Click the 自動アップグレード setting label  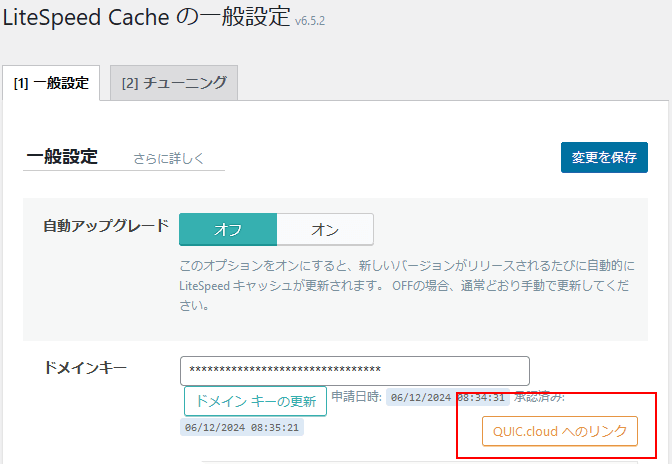pos(106,226)
